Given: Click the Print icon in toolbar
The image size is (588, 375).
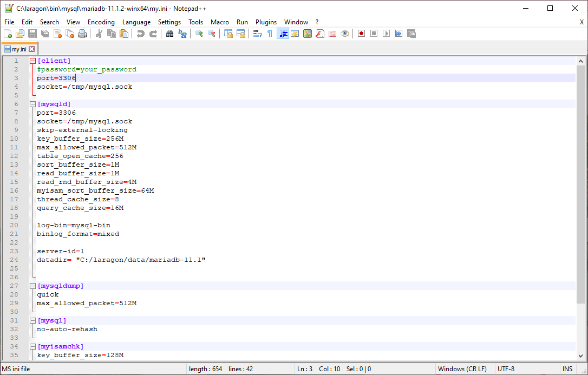Looking at the screenshot, I should pos(82,34).
